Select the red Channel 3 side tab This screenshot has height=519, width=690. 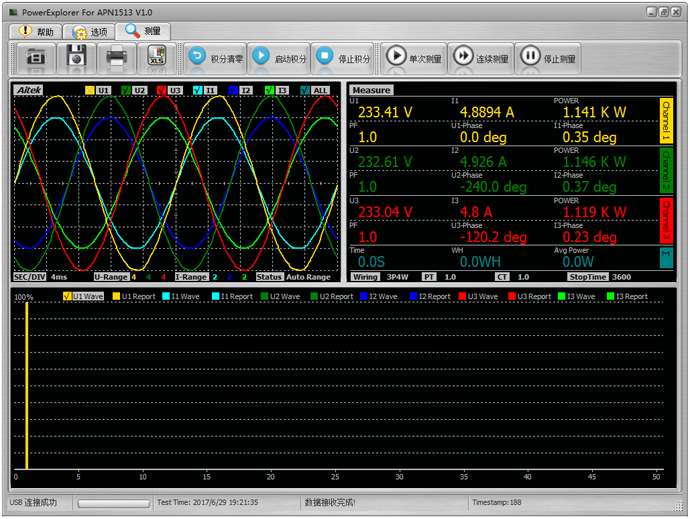pyautogui.click(x=667, y=221)
